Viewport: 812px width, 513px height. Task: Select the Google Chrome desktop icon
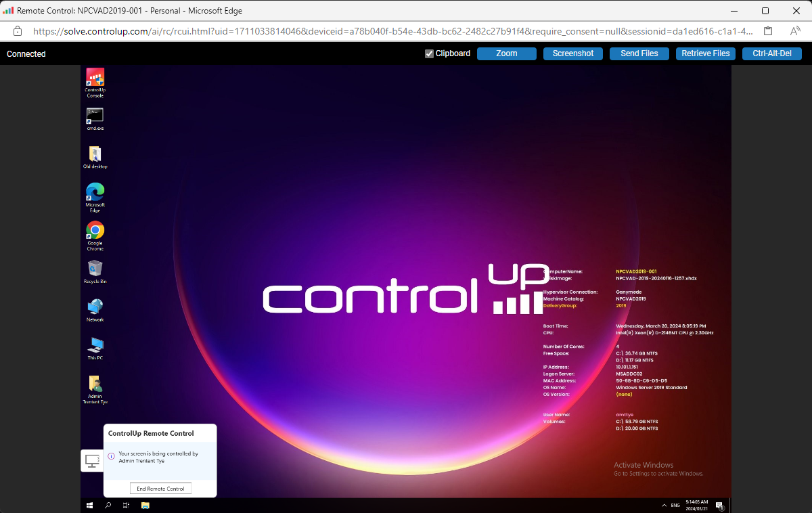coord(95,231)
